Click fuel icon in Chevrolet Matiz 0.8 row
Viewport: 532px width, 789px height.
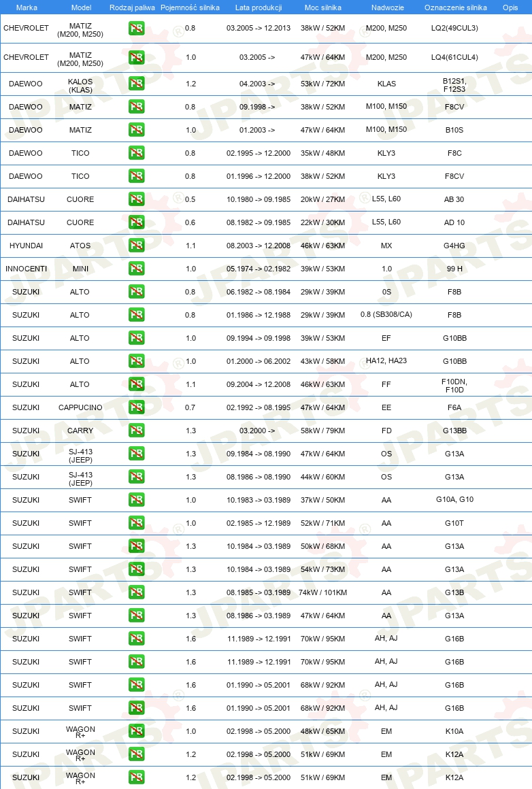[x=136, y=28]
